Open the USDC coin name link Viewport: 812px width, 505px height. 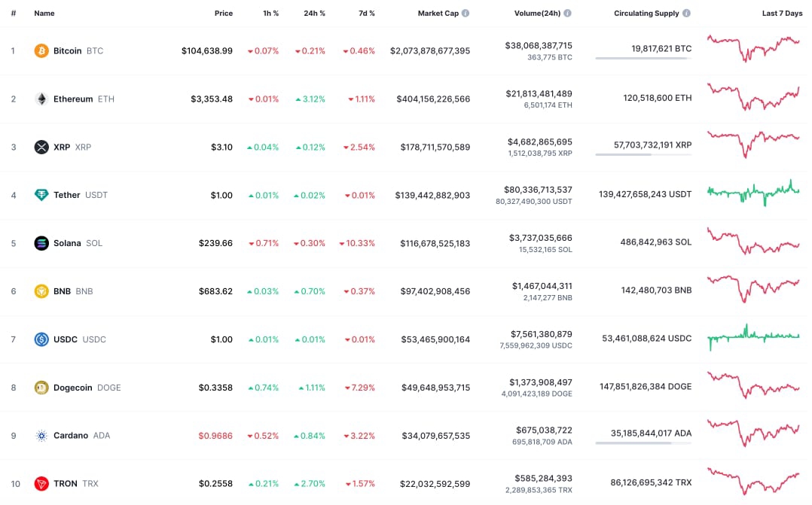(x=66, y=339)
